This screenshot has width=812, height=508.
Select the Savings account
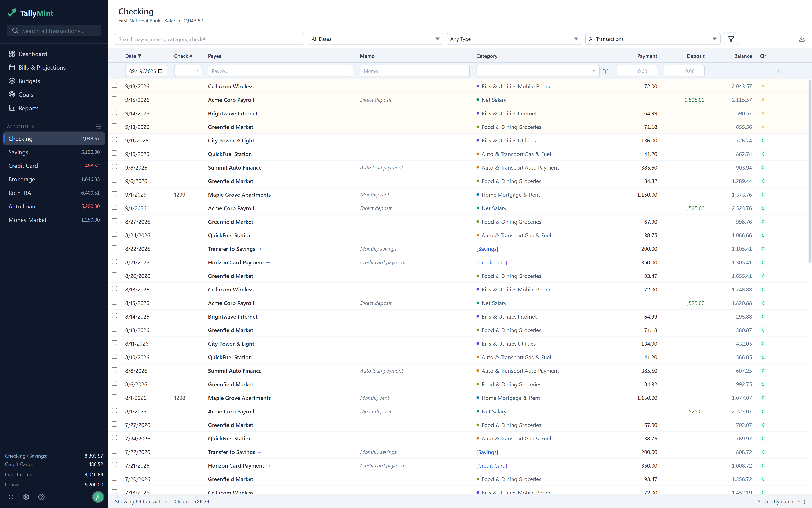[x=54, y=152]
